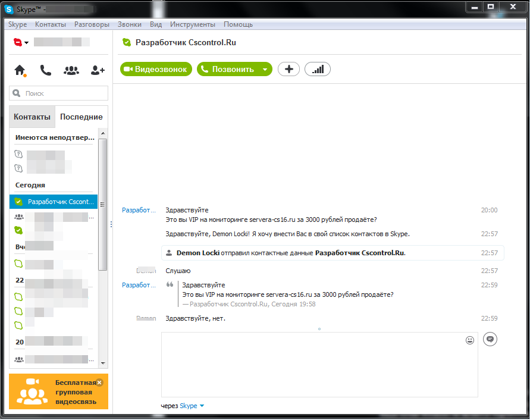Open the Skype menu

click(x=18, y=24)
